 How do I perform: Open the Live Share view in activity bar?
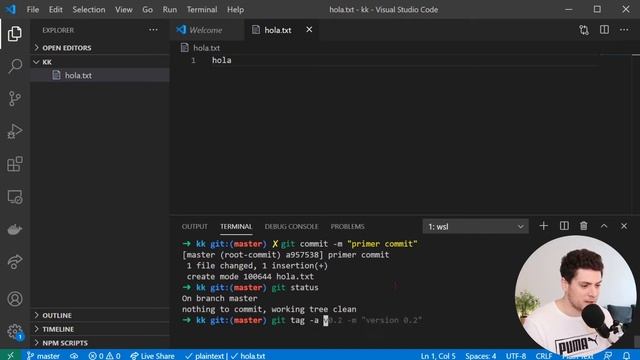[15, 262]
